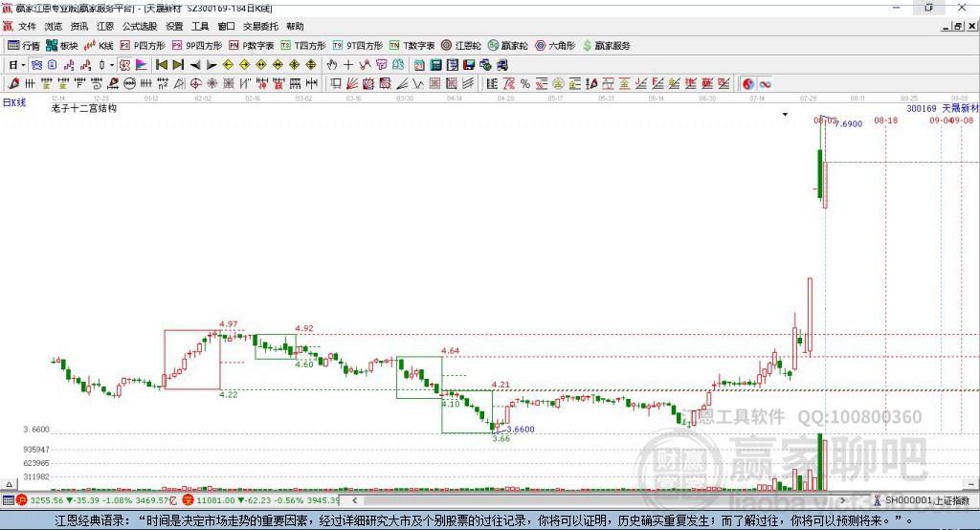
Task: Expand the candlestick style dropdown arrow
Action: pyautogui.click(x=112, y=65)
